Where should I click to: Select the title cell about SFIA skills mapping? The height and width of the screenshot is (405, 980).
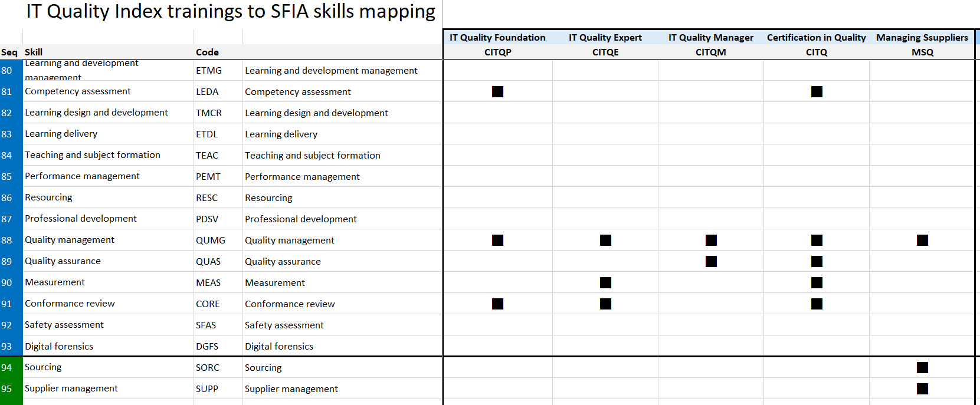pos(231,11)
